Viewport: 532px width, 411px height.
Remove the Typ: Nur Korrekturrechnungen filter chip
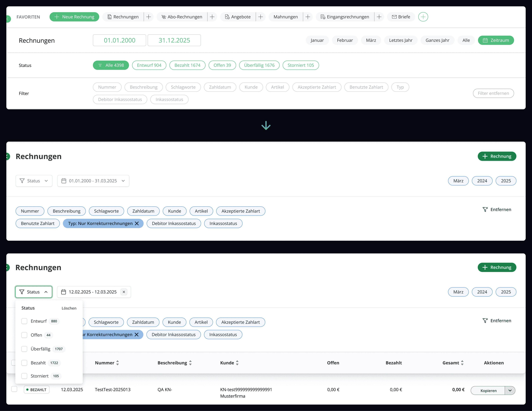point(137,223)
